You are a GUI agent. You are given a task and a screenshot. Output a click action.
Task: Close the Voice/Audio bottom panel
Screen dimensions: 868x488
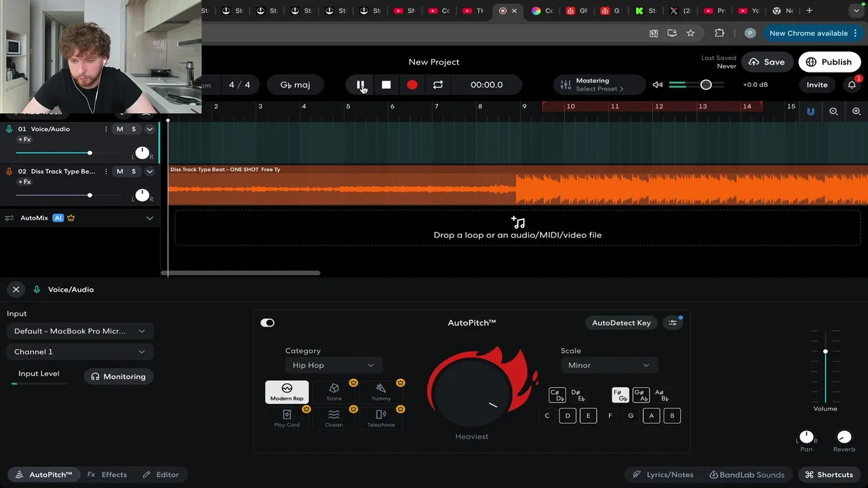point(16,289)
